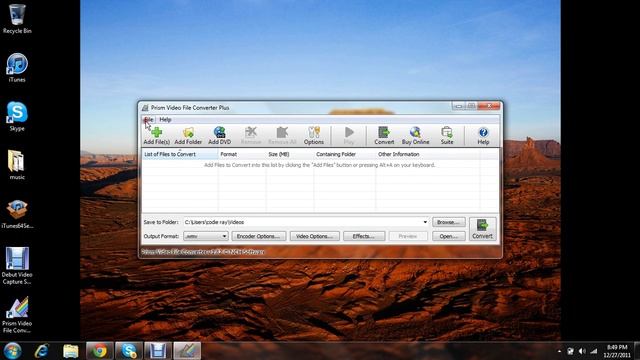Viewport: 640px width, 360px height.
Task: Open the Windows Start menu
Action: coord(12,351)
